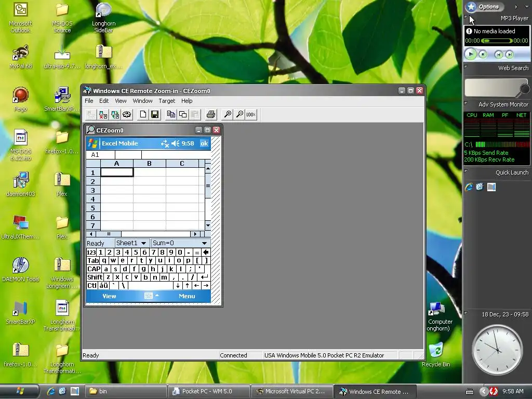Collapse the Adv System Monitor panel
The image size is (532, 399).
[x=466, y=103]
